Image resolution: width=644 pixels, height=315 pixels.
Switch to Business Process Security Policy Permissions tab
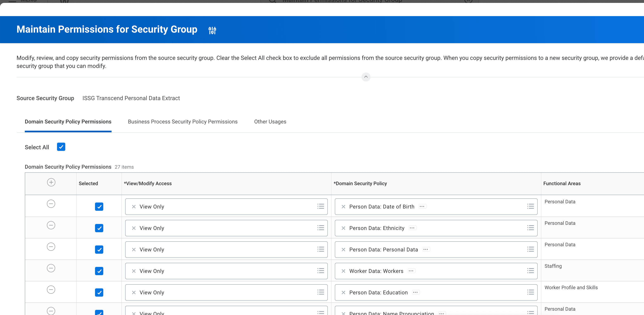pyautogui.click(x=182, y=122)
